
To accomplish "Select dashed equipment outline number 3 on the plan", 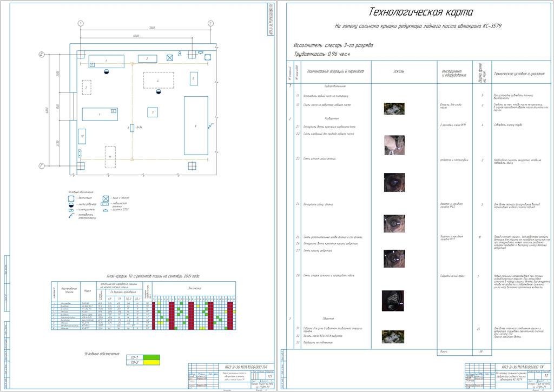I will pos(87,87).
